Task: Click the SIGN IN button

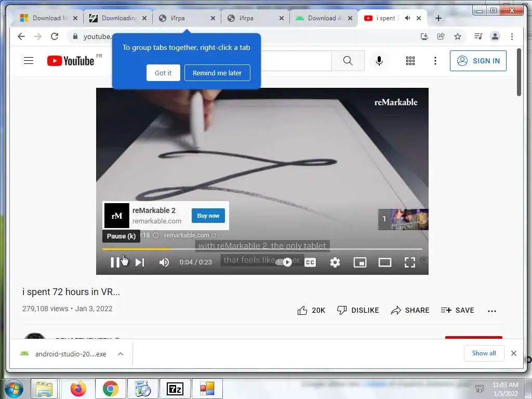Action: (x=478, y=61)
